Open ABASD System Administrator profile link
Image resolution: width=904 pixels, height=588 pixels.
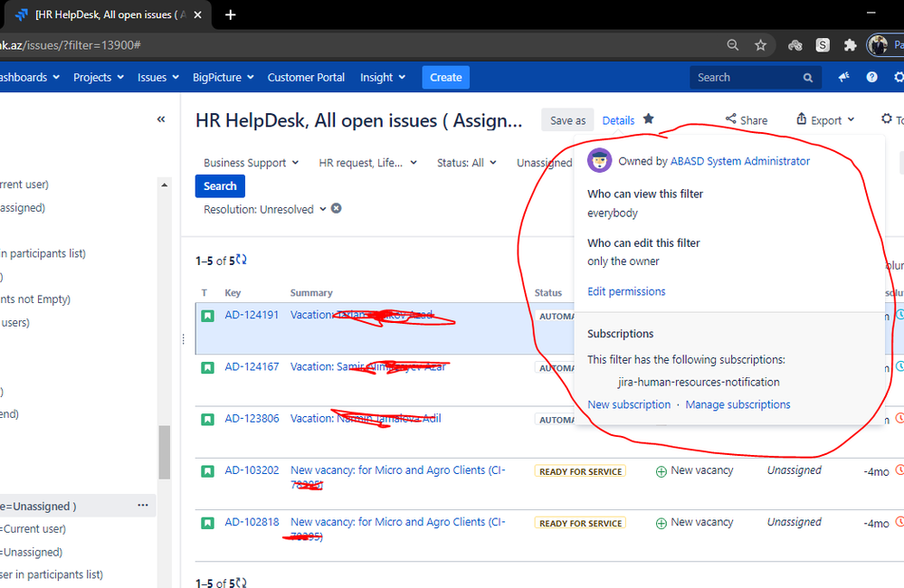tap(739, 161)
